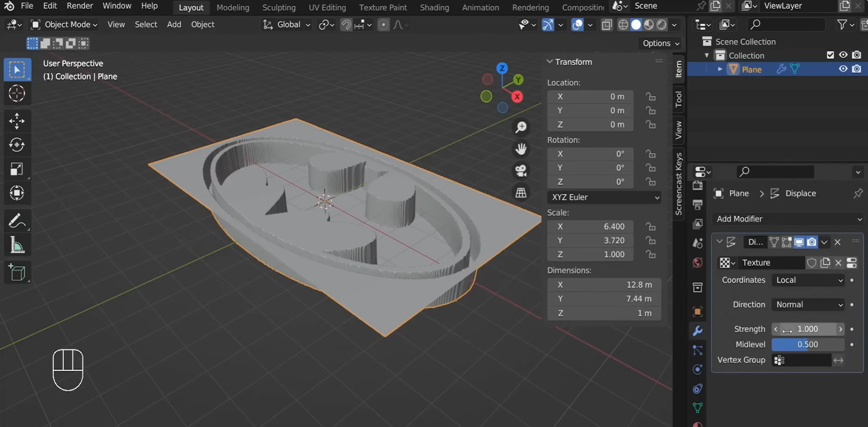Select the Annotate pencil tool
The image size is (868, 427).
17,220
